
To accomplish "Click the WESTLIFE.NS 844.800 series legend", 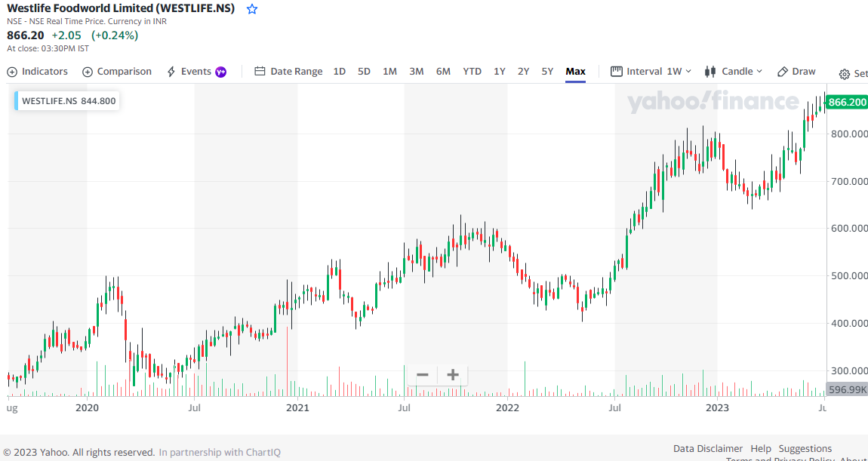I will [66, 100].
